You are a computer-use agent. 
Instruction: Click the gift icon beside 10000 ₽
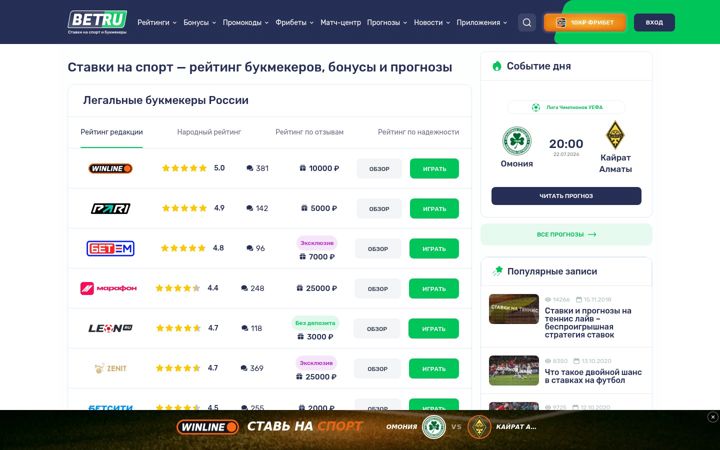pos(303,169)
